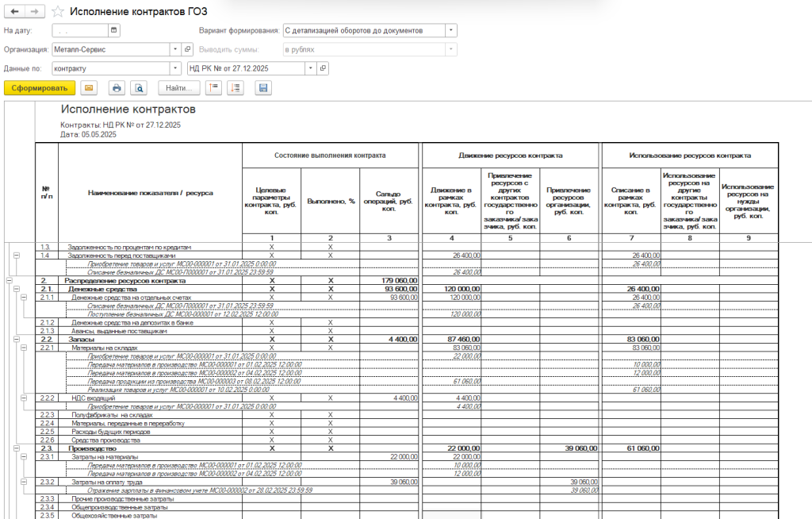The image size is (812, 519).
Task: Collapse group 2.3 Производство
Action: point(17,448)
